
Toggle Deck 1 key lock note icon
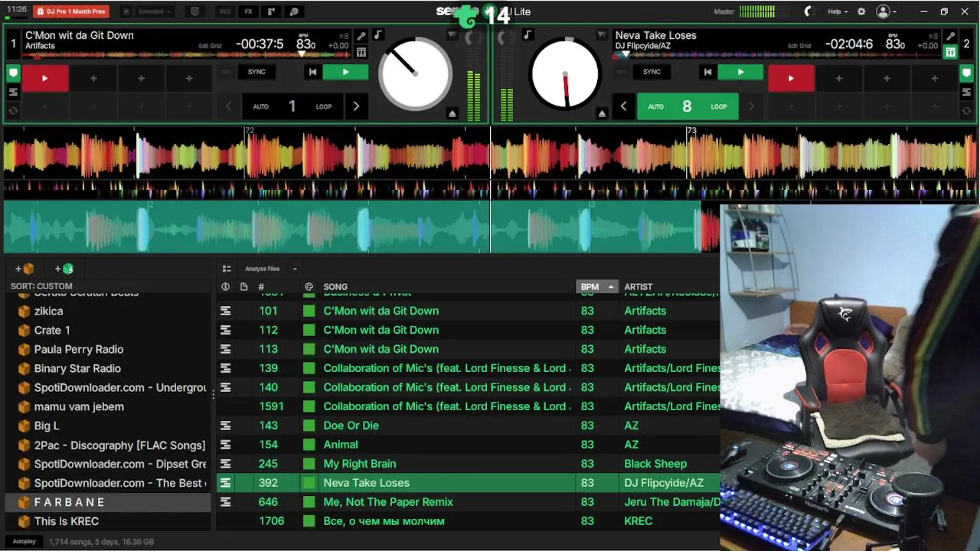tap(377, 35)
